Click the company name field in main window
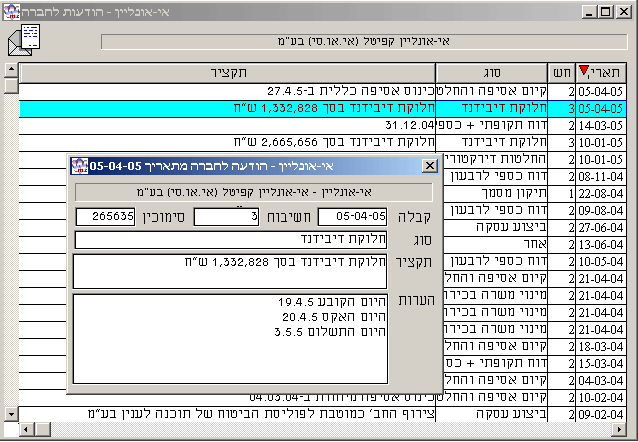Image resolution: width=638 pixels, height=442 pixels. click(364, 42)
